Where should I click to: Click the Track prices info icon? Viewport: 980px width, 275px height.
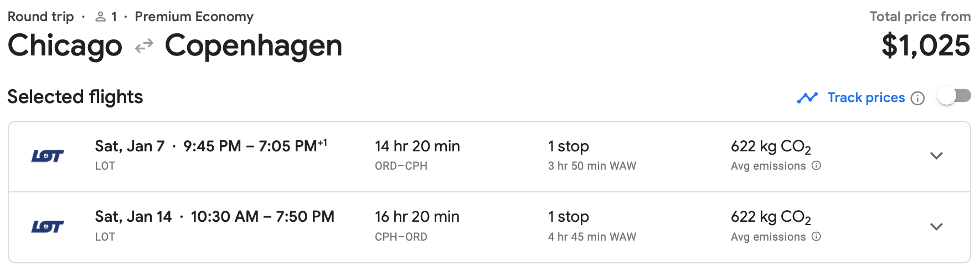(x=918, y=98)
